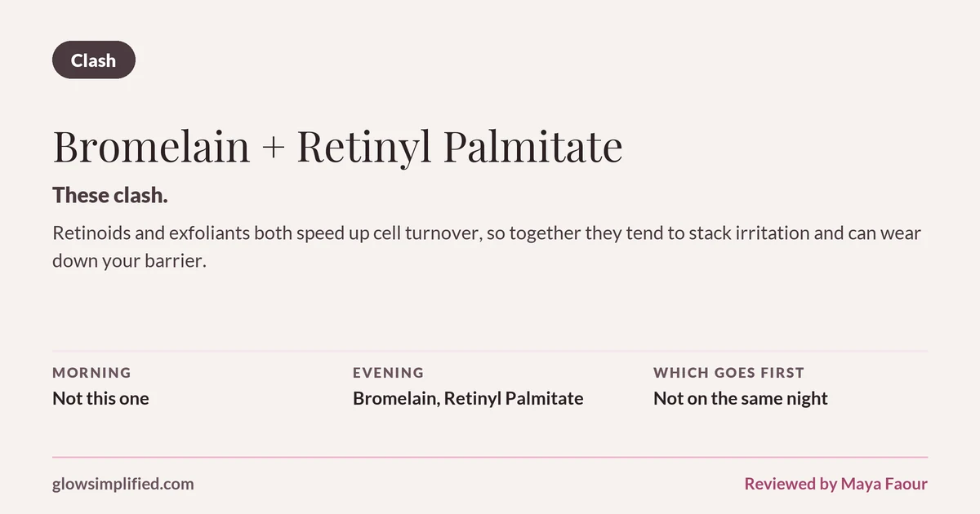Click the word irritation in the description
This screenshot has width=980, height=514.
tap(764, 233)
